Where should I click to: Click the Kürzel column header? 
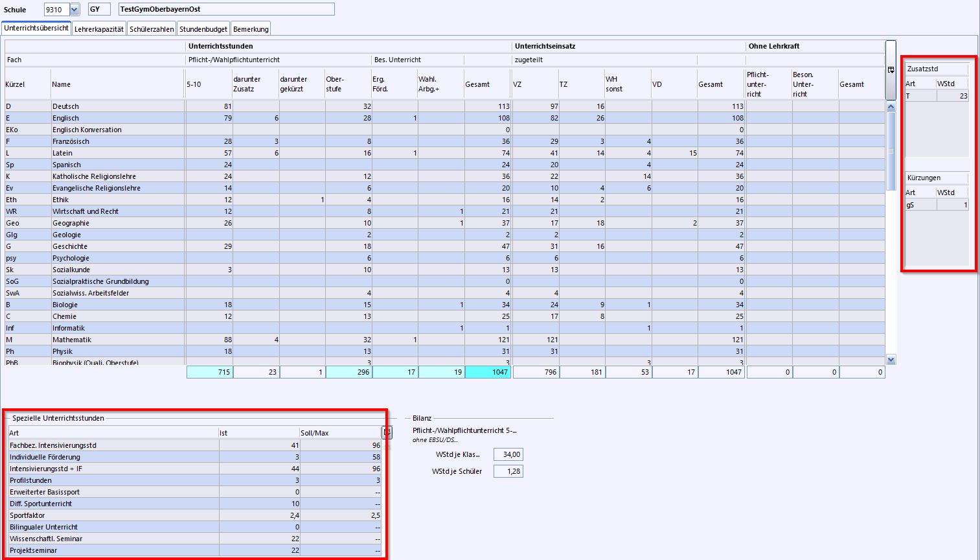tap(28, 84)
